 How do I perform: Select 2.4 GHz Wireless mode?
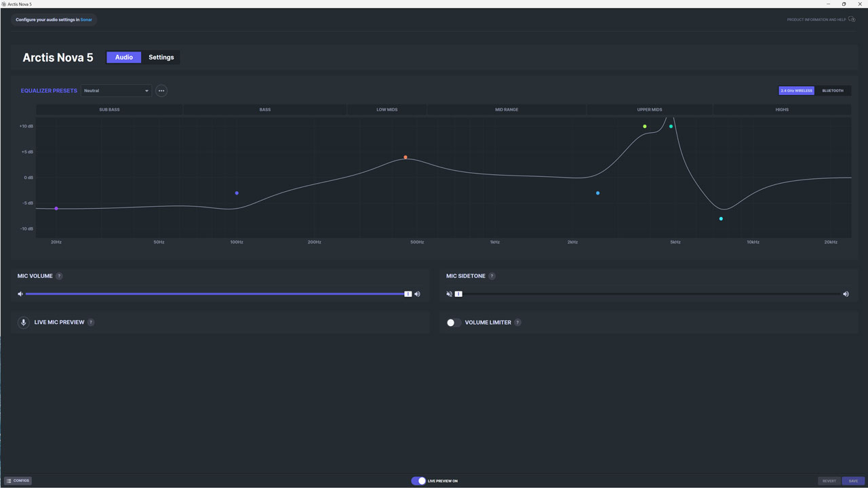[796, 91]
